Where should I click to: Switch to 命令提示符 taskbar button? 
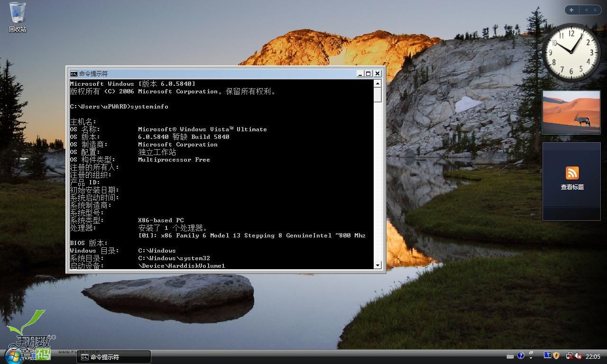tap(114, 357)
